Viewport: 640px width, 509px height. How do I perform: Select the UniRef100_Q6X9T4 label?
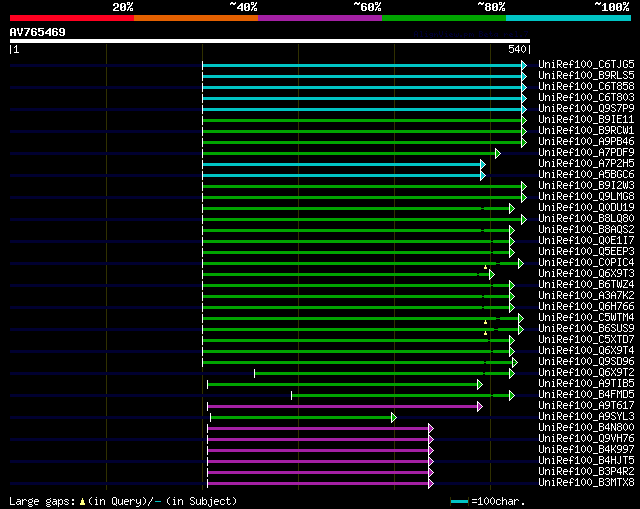586,351
